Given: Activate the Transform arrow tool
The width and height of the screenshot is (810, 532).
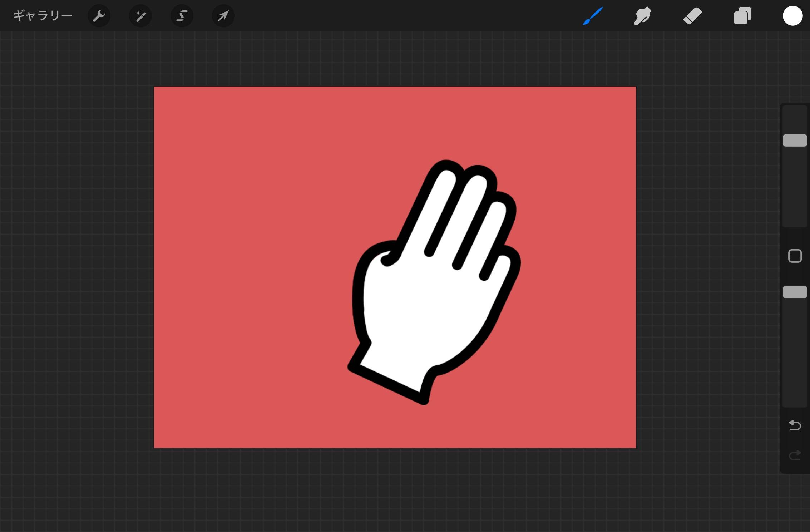Looking at the screenshot, I should click(x=223, y=16).
